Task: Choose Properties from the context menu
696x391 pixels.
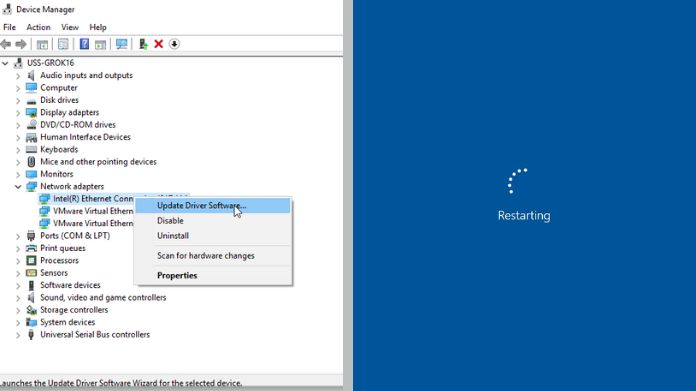Action: click(213, 275)
